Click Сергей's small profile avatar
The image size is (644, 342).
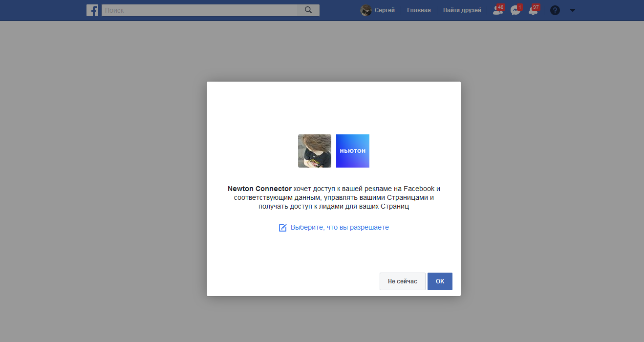366,10
